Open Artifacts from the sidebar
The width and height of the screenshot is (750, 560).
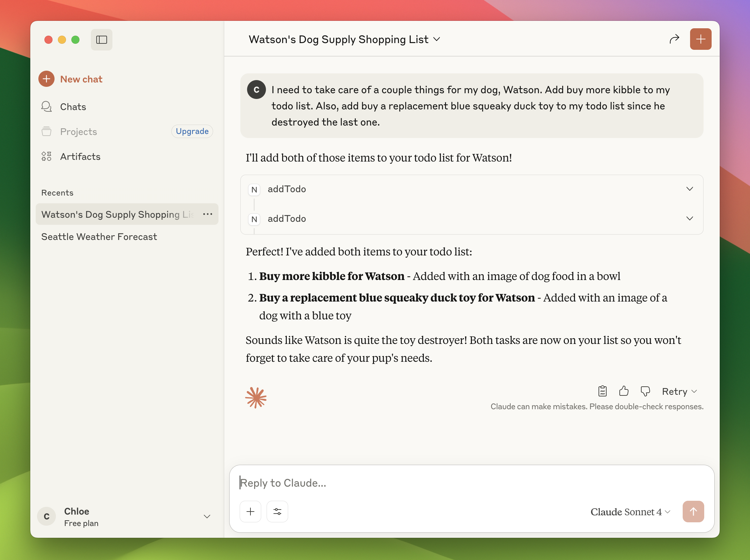46,156
